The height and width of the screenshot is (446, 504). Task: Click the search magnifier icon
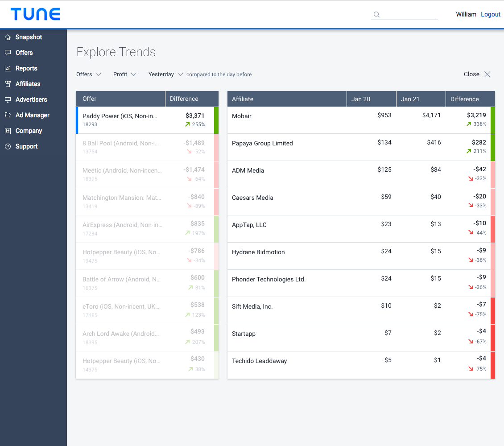pos(376,14)
